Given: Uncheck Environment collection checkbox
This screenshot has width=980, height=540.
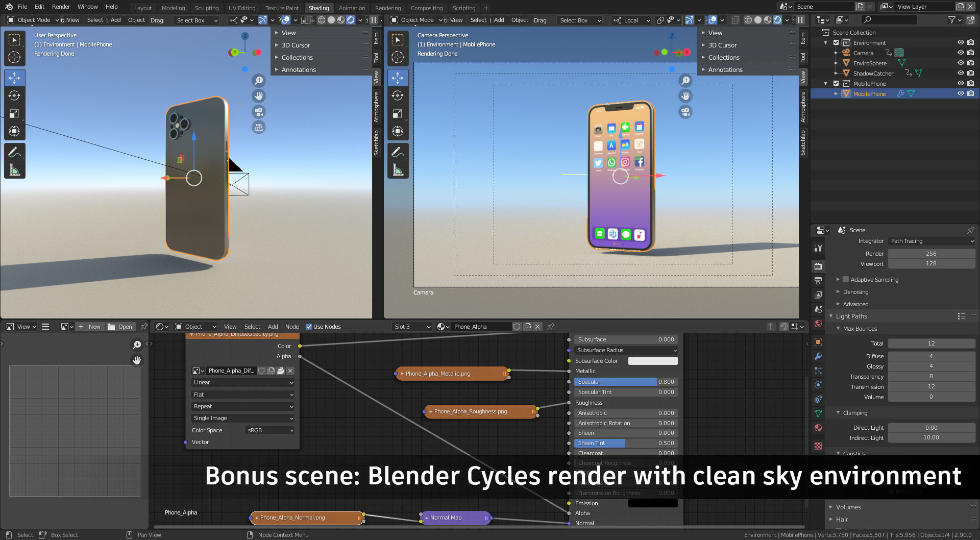Looking at the screenshot, I should [x=836, y=43].
